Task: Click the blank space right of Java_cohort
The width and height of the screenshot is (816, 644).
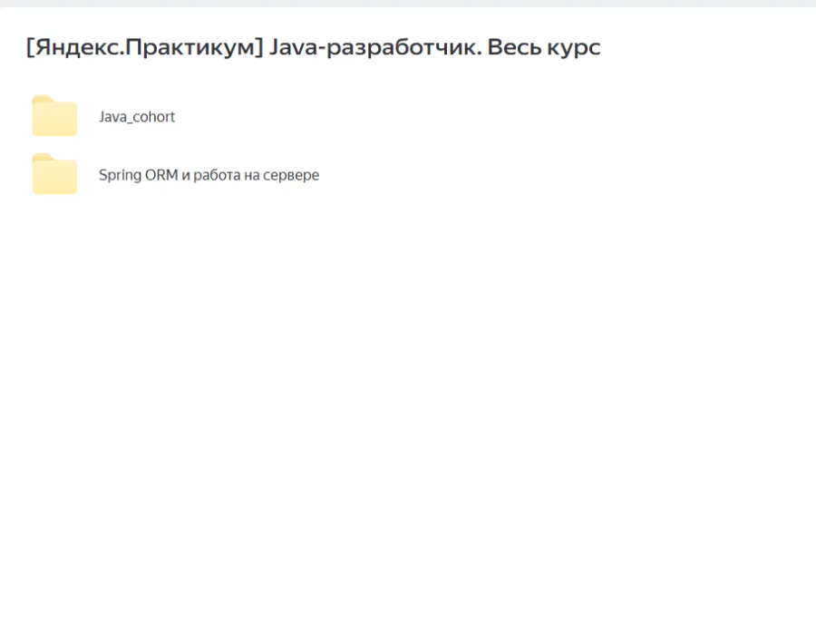Action: point(453,117)
